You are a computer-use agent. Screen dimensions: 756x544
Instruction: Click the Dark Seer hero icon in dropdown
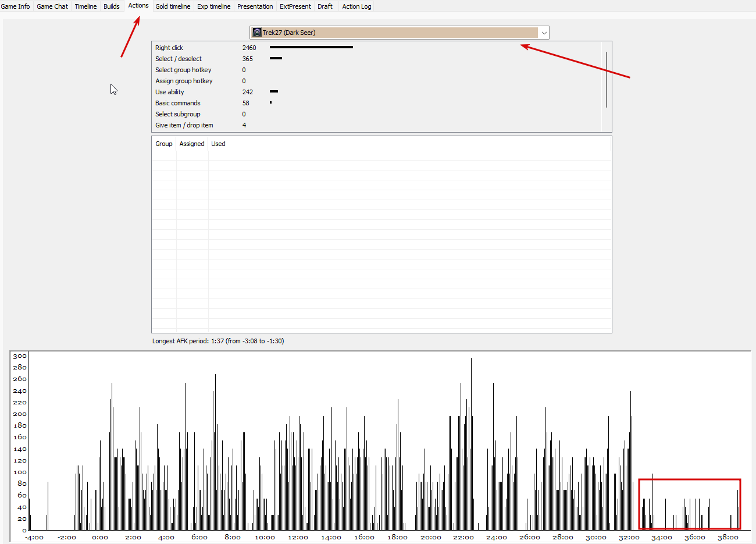257,33
